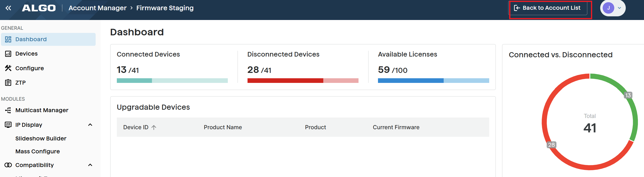The image size is (644, 177).
Task: Click the Compatibility rings icon
Action: point(8,165)
